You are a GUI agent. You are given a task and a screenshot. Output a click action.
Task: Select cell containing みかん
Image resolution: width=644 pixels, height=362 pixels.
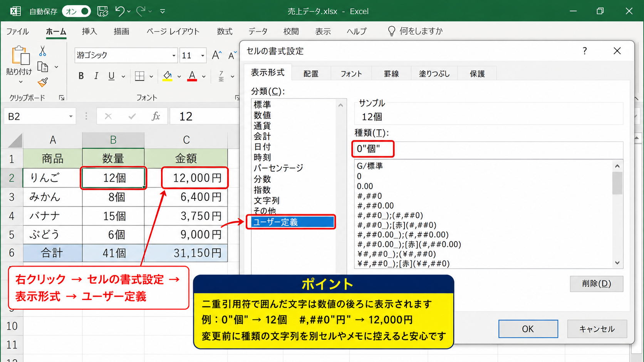point(52,197)
